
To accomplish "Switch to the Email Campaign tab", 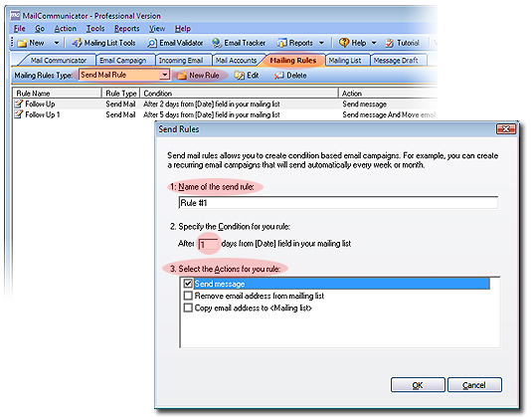I will click(x=123, y=61).
